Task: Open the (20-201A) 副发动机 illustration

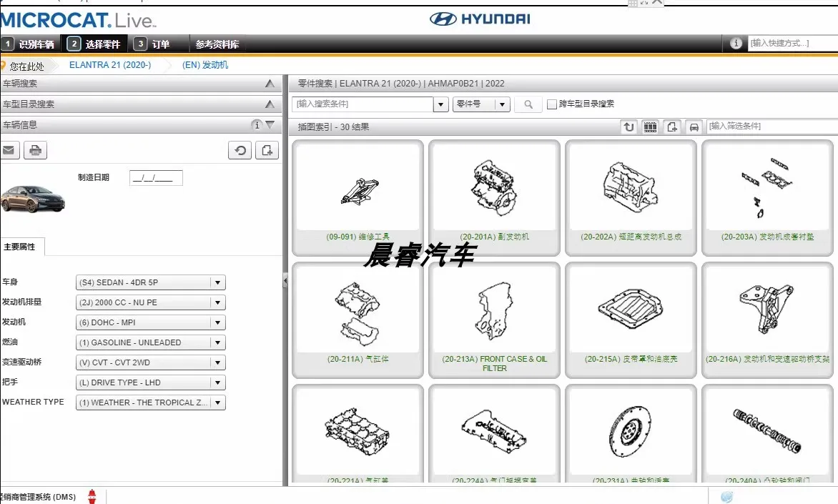Action: tap(494, 189)
